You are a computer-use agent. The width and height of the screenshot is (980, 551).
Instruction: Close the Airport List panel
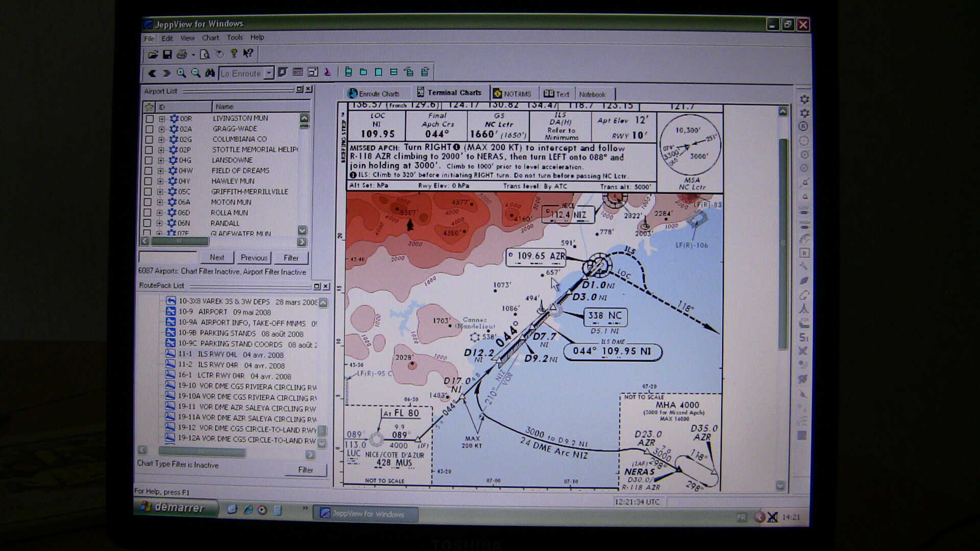click(x=308, y=89)
